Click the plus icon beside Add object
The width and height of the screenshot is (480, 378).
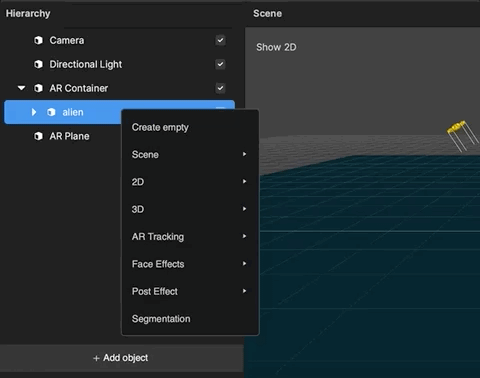(x=96, y=358)
